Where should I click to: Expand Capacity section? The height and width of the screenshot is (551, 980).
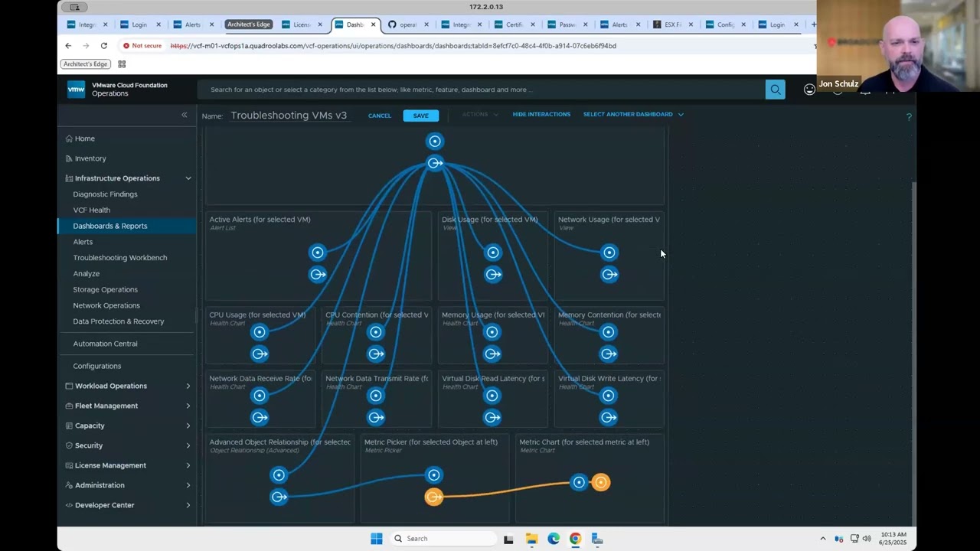[x=188, y=425]
